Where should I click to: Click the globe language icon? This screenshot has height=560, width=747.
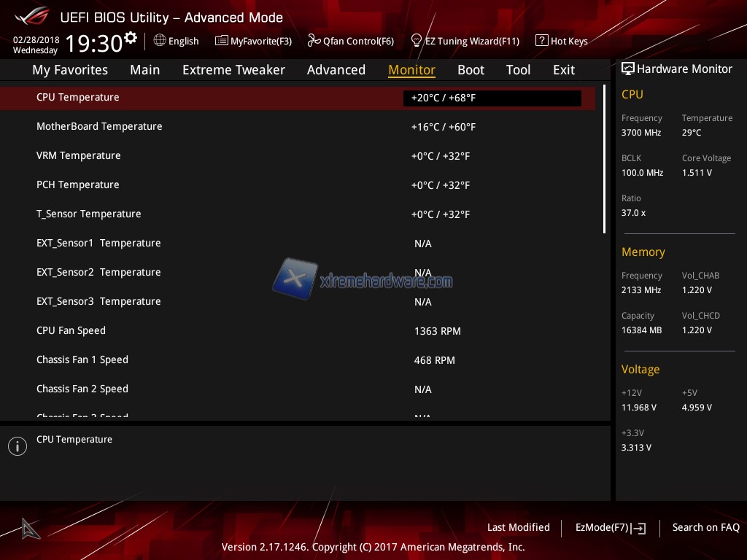point(160,41)
